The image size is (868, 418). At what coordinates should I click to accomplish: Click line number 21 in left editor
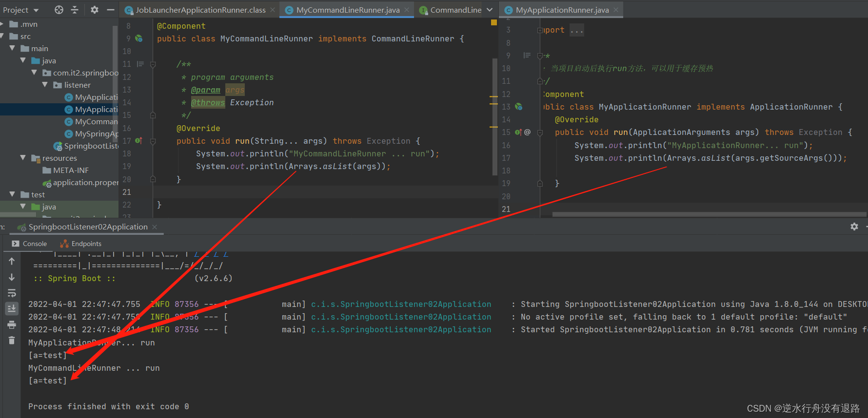(127, 192)
